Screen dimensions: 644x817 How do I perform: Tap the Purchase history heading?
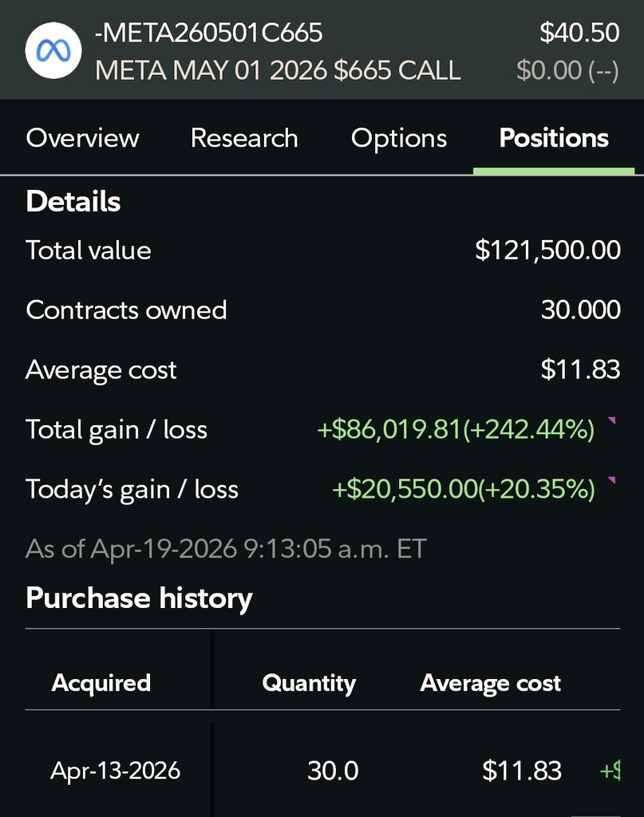click(139, 598)
